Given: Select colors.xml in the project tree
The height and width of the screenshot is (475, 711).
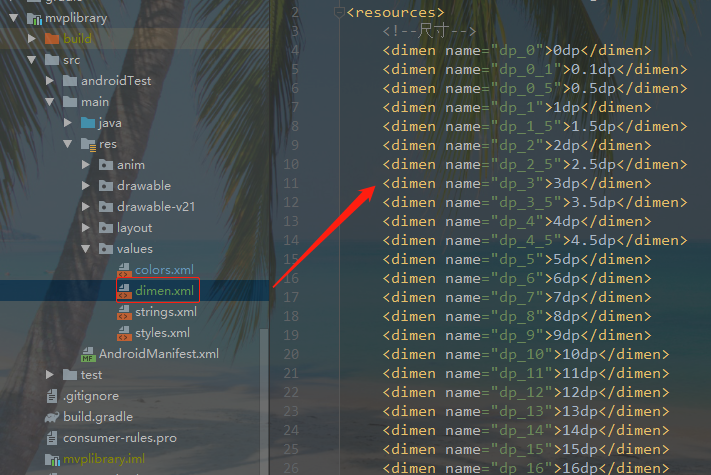Looking at the screenshot, I should (164, 270).
